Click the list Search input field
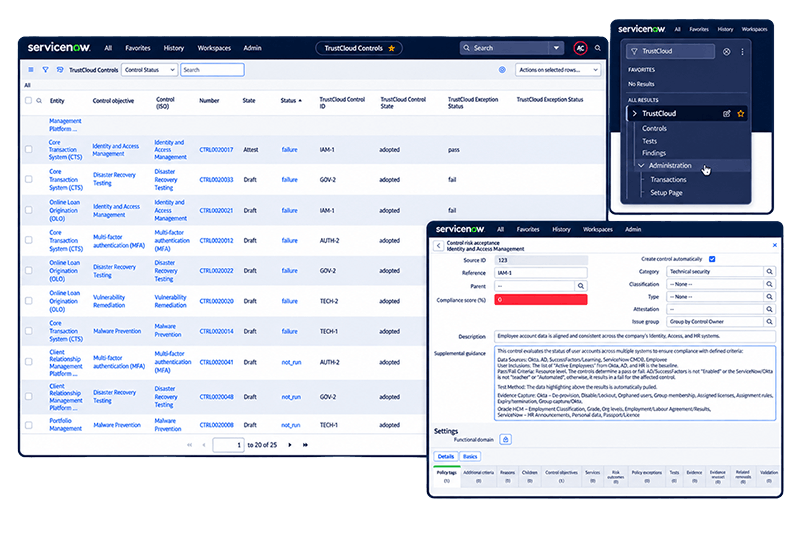This screenshot has width=800, height=534. point(212,70)
